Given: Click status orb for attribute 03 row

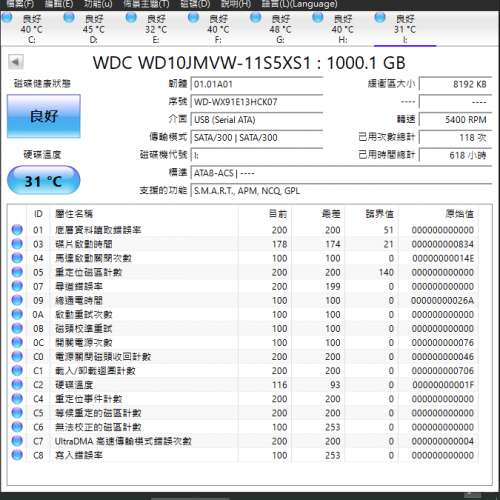Looking at the screenshot, I should (x=17, y=244).
